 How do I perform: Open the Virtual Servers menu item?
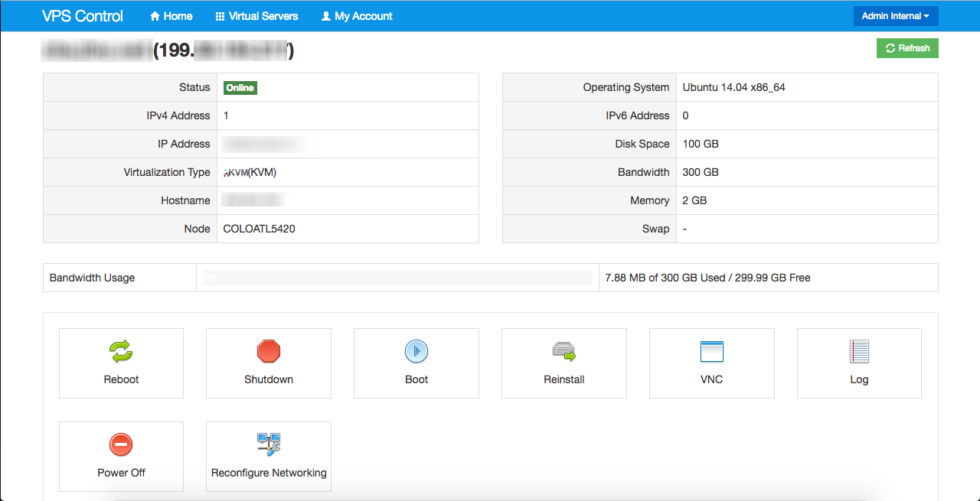pyautogui.click(x=263, y=16)
